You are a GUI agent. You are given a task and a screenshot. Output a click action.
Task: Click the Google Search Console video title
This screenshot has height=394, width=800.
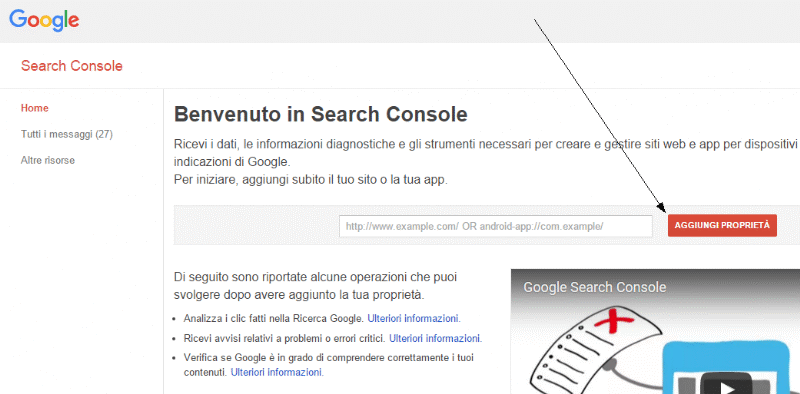pos(594,287)
